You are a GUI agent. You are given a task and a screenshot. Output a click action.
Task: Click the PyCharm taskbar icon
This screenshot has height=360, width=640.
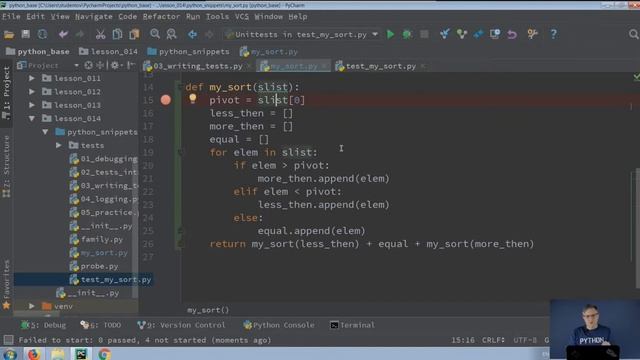tap(81, 354)
